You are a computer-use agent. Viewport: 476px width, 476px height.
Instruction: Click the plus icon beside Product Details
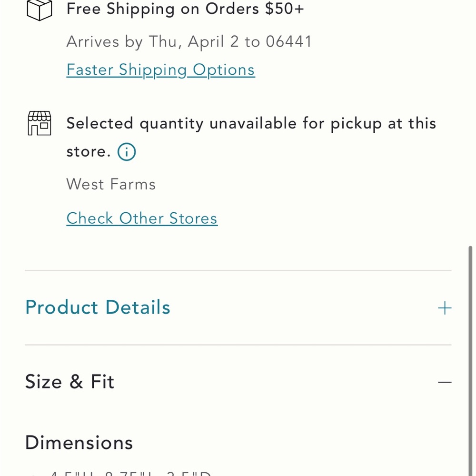pyautogui.click(x=445, y=308)
